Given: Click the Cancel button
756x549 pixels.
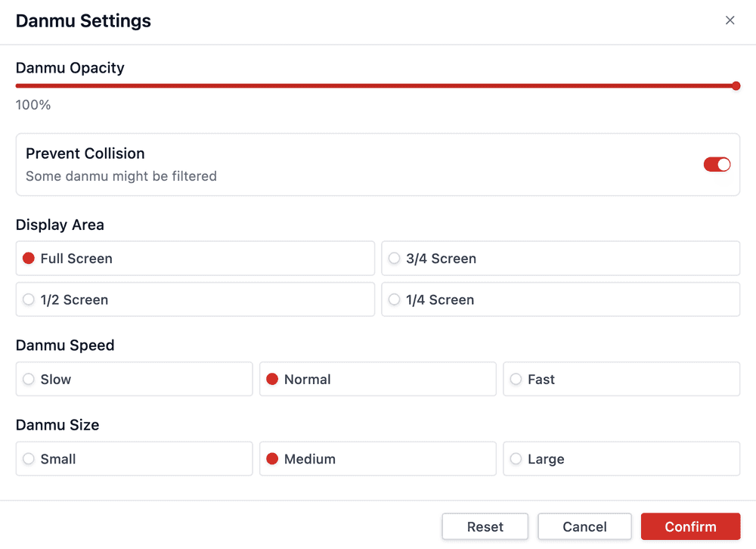Looking at the screenshot, I should (x=585, y=526).
